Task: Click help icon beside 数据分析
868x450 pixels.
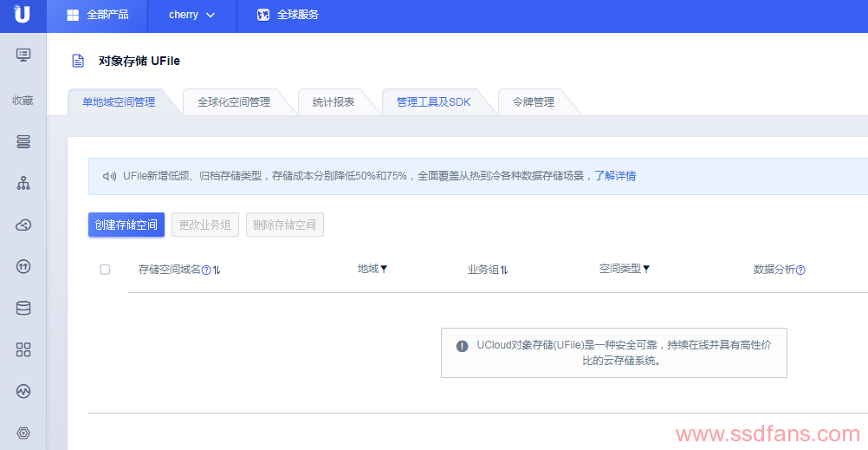Action: coord(800,271)
